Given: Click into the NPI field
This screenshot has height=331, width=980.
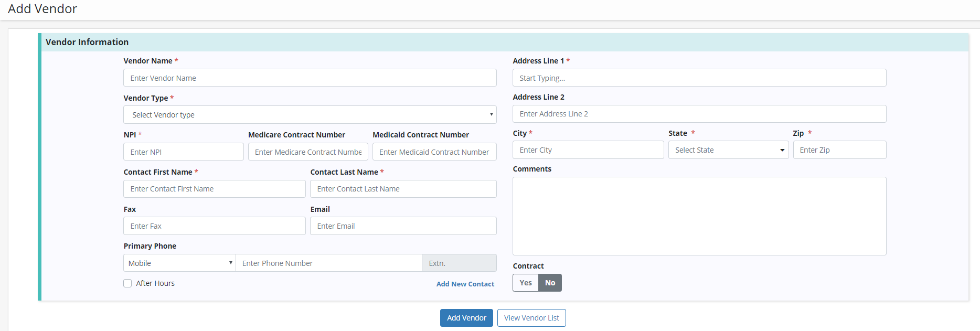Looking at the screenshot, I should point(183,152).
